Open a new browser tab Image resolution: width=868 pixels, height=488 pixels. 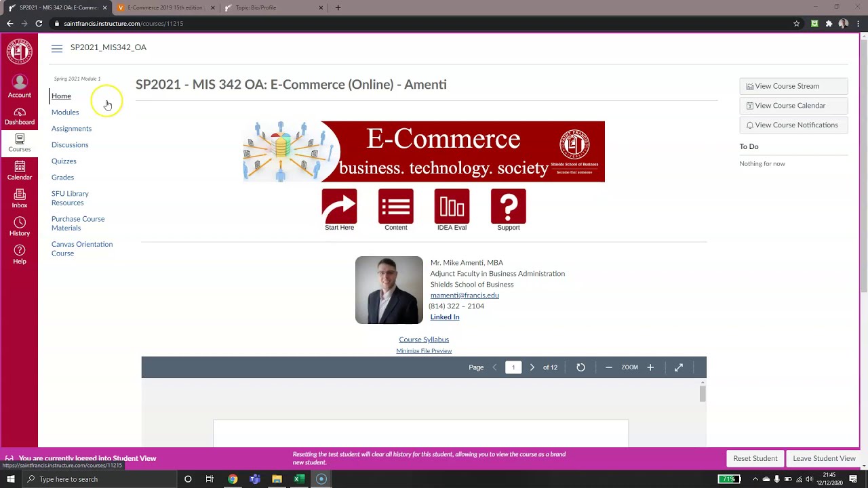[338, 7]
